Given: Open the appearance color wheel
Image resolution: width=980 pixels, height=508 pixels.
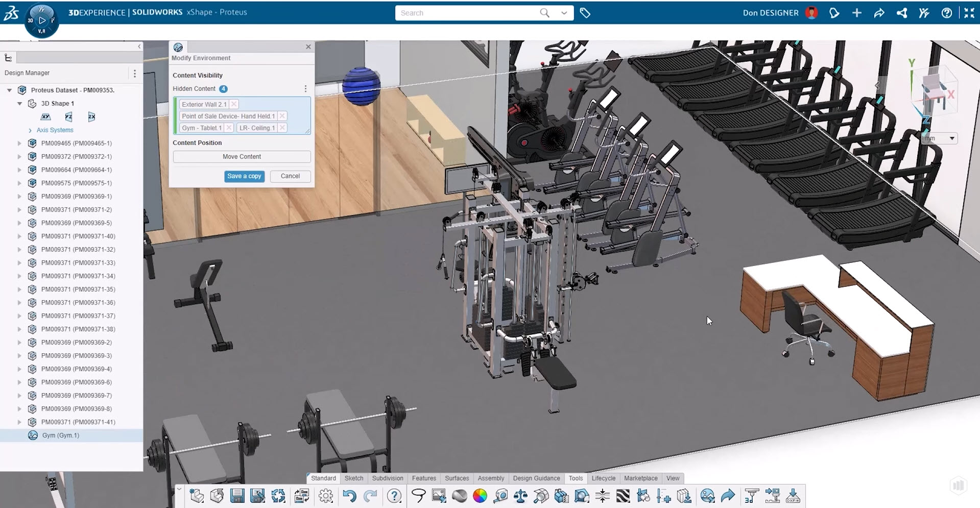Looking at the screenshot, I should [x=480, y=496].
